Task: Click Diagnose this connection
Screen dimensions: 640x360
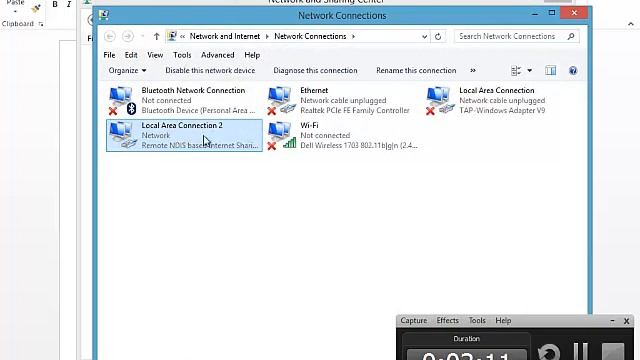Action: (x=315, y=71)
